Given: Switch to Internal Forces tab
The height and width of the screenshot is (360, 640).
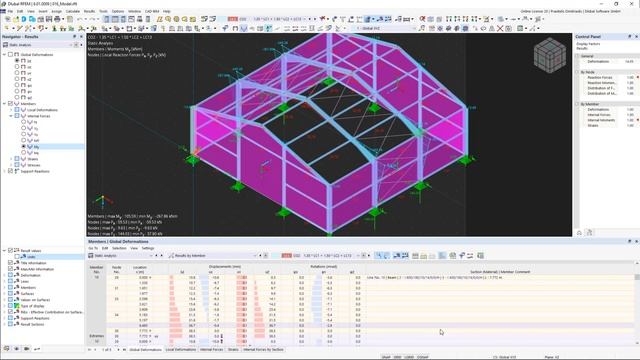Looking at the screenshot, I should pyautogui.click(x=211, y=350).
